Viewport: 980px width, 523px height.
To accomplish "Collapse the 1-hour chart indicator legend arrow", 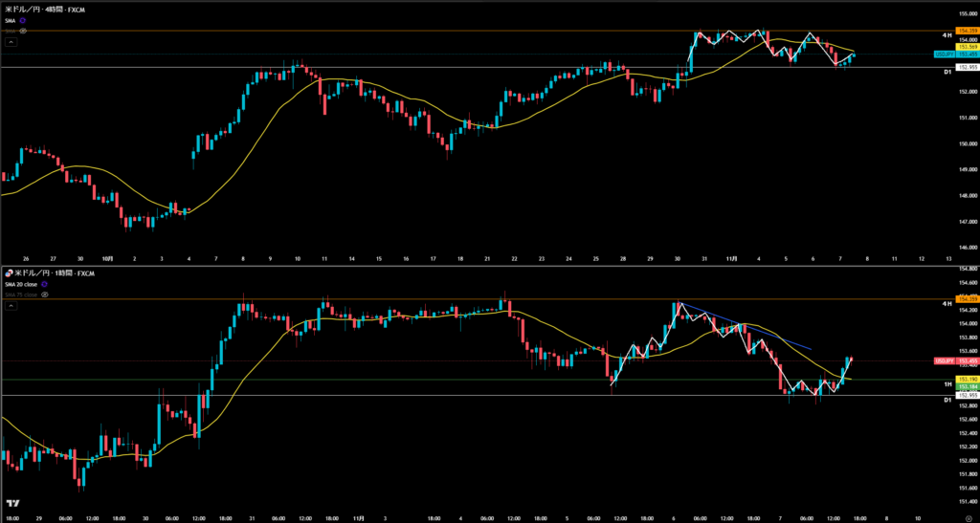I will 11,306.
